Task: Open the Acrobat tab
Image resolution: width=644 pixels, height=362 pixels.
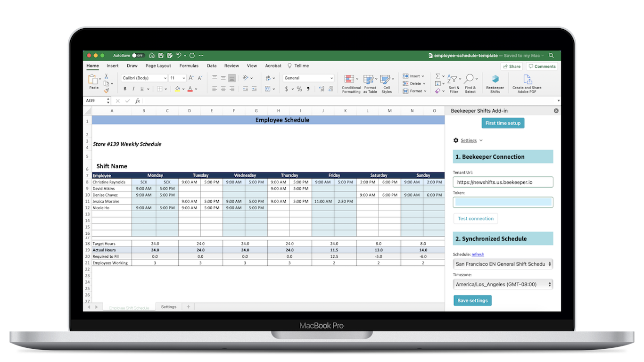Action: tap(273, 66)
